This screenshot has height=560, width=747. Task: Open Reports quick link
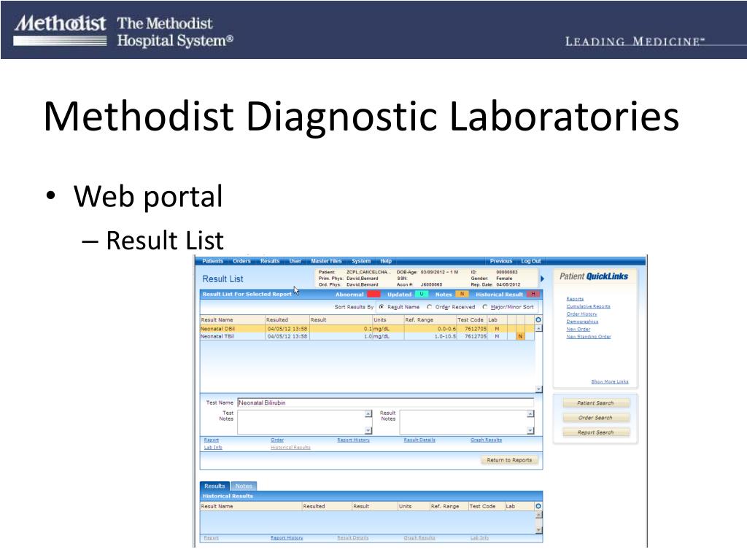pyautogui.click(x=575, y=298)
